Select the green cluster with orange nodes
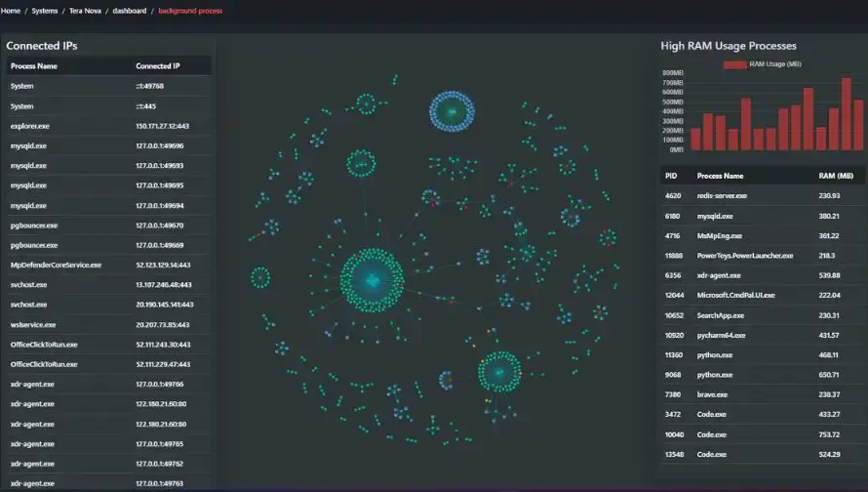 tap(499, 372)
